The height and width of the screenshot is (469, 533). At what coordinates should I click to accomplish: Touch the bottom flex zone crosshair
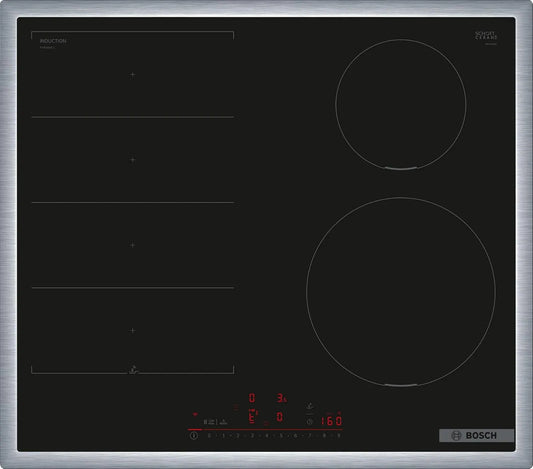click(x=133, y=330)
